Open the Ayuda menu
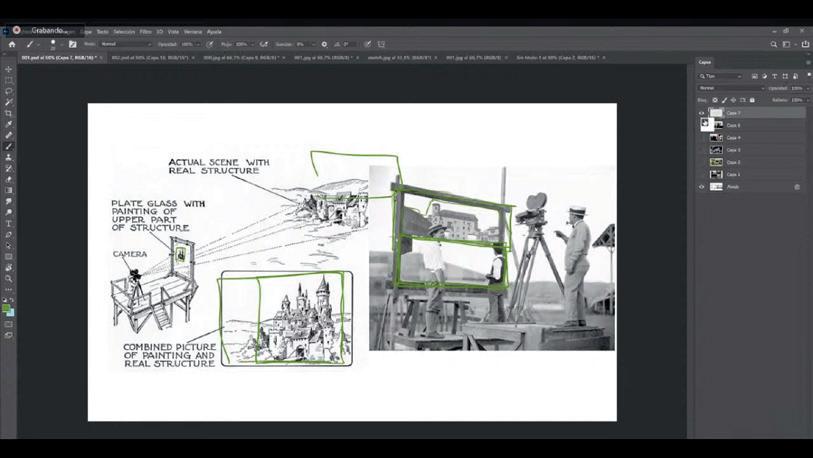This screenshot has height=458, width=813. 214,32
